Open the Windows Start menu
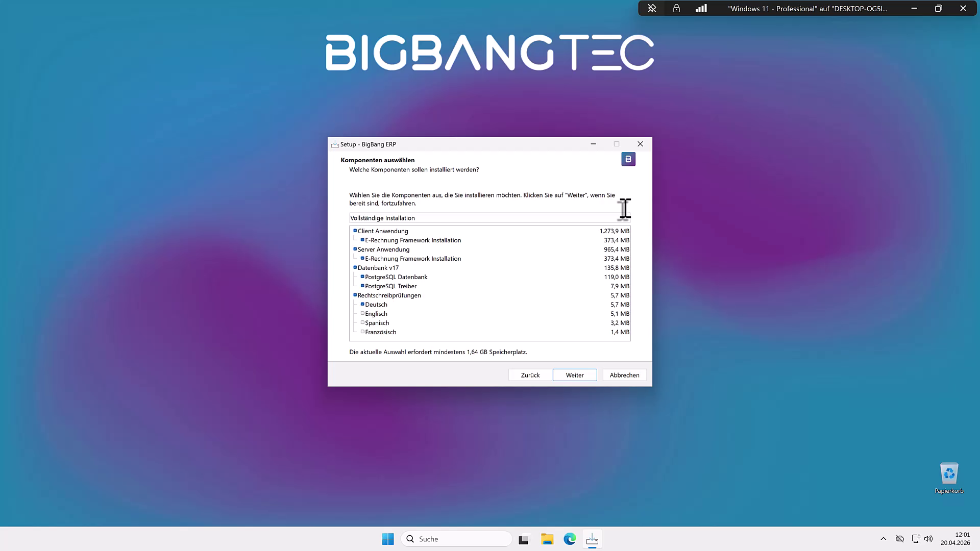The height and width of the screenshot is (551, 980). click(x=388, y=539)
